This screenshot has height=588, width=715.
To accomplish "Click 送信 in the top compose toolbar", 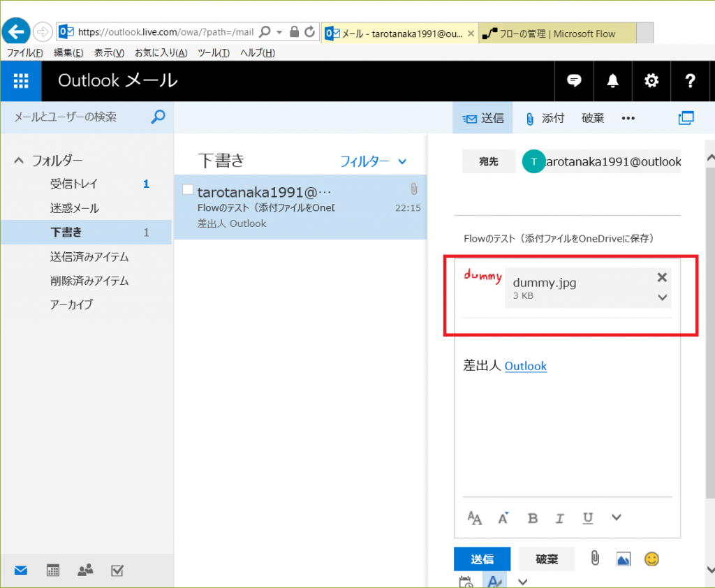I will pos(482,118).
